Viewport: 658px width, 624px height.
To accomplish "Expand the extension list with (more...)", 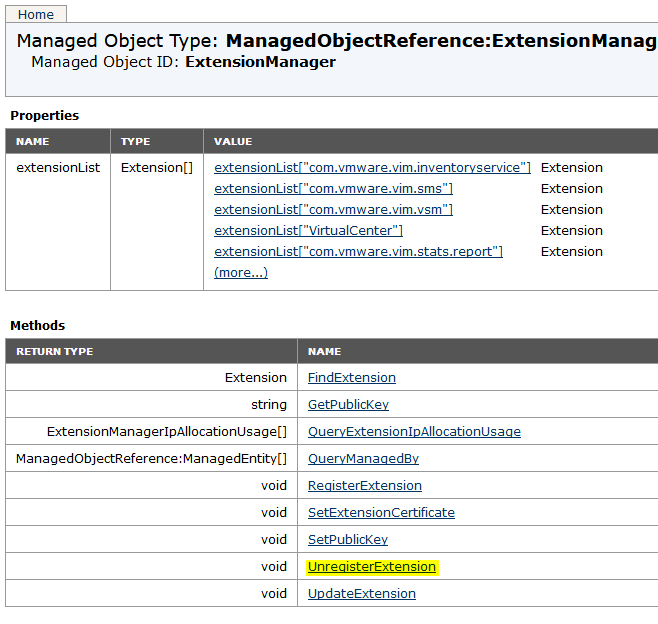I will (241, 273).
